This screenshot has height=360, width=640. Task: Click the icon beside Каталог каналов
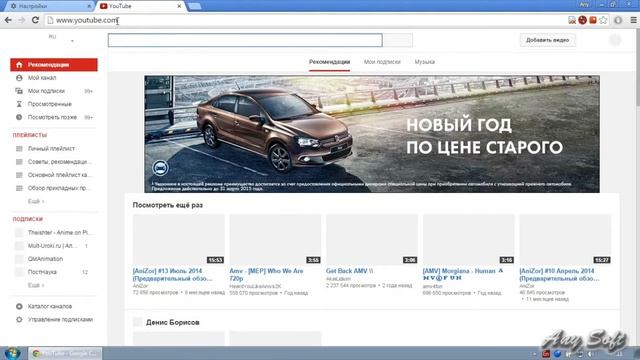point(19,306)
